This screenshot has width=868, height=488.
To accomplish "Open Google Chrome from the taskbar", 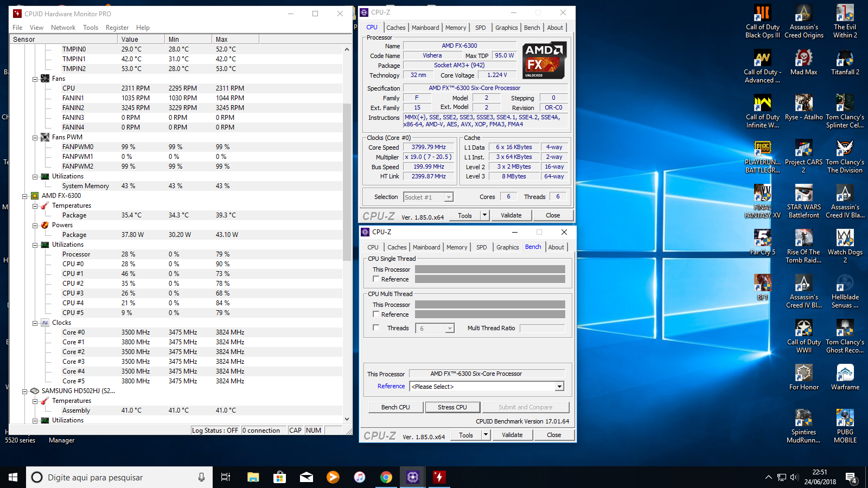I will (386, 477).
